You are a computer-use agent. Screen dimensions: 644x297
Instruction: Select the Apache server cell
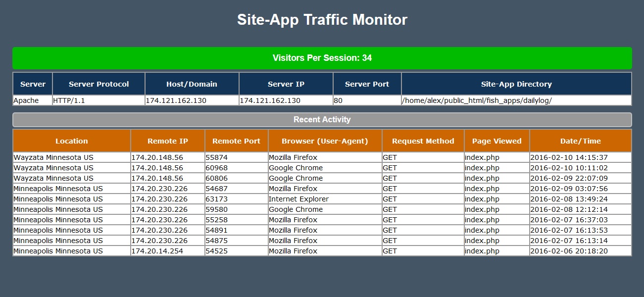(32, 100)
